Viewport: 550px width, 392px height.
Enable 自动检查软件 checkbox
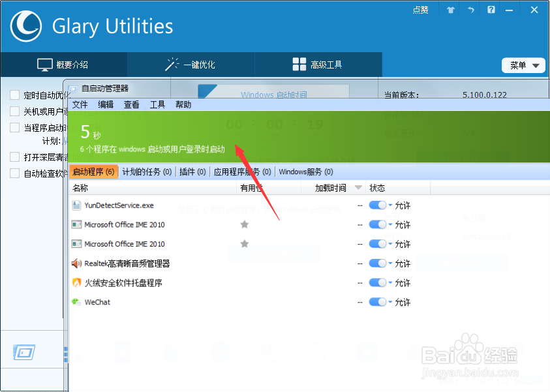point(15,173)
